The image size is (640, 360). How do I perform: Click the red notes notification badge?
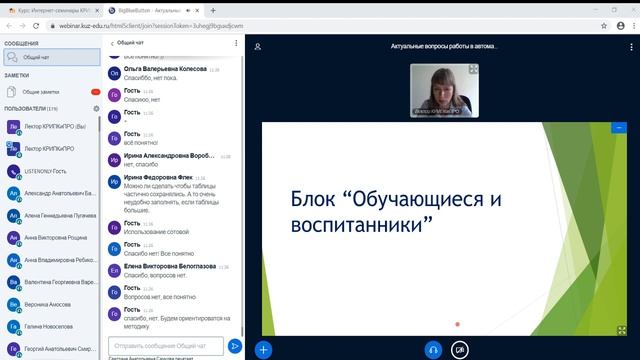[96, 92]
